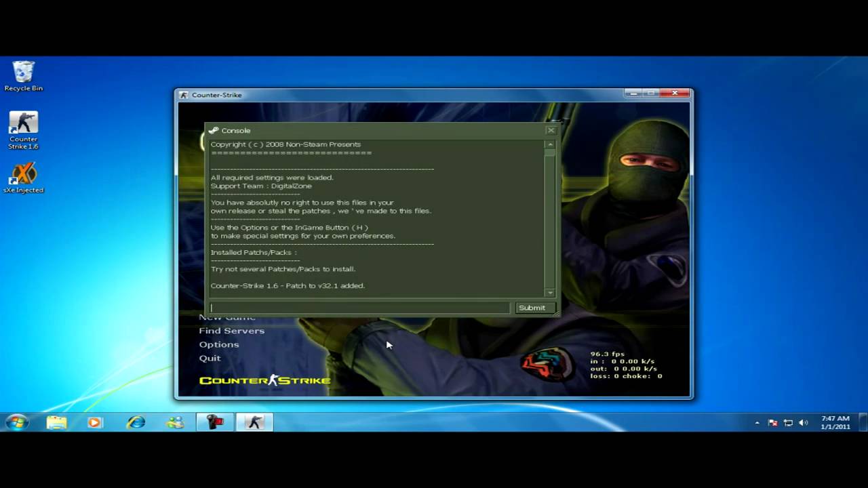Launch Windows Media Player from taskbar
The height and width of the screenshot is (488, 868).
click(x=94, y=422)
